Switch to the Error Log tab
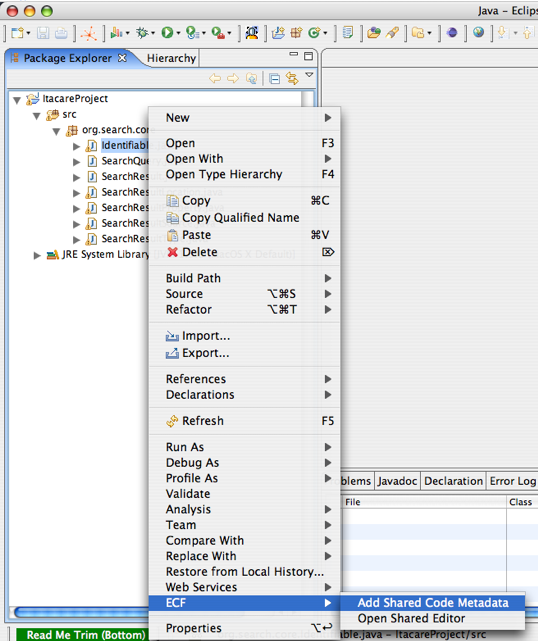The image size is (538, 641). tap(513, 481)
